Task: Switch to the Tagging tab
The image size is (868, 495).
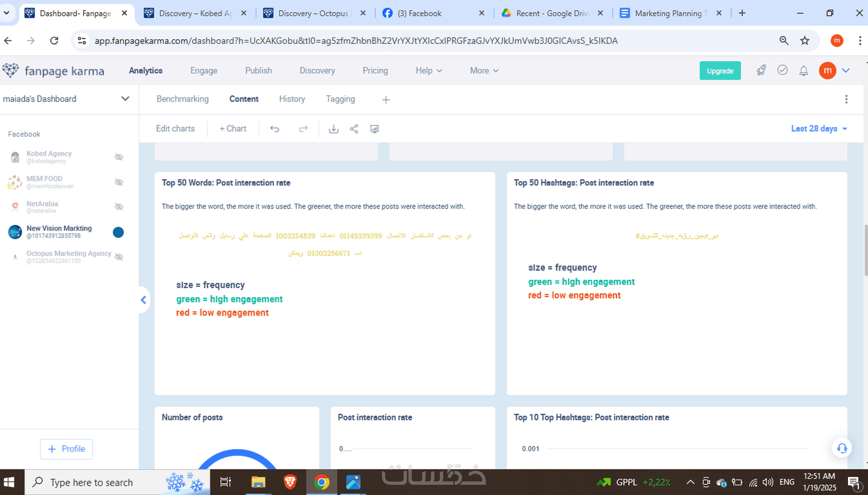Action: (341, 99)
